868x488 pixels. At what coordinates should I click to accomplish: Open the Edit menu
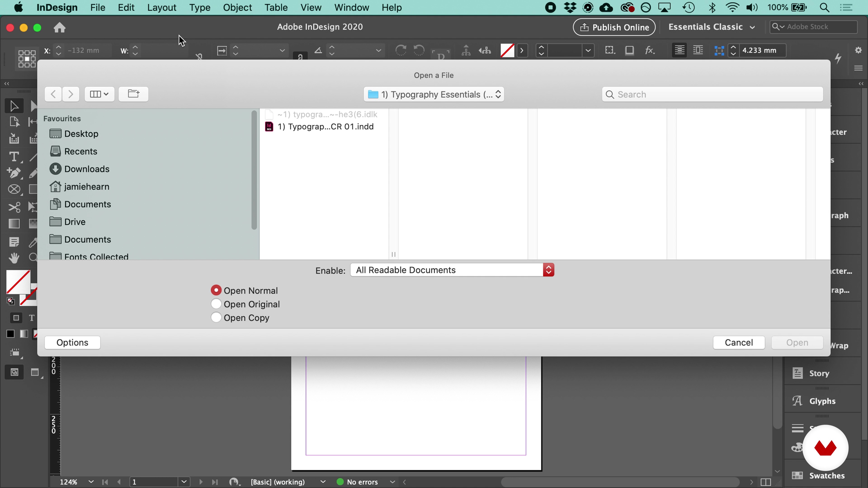[x=126, y=7]
